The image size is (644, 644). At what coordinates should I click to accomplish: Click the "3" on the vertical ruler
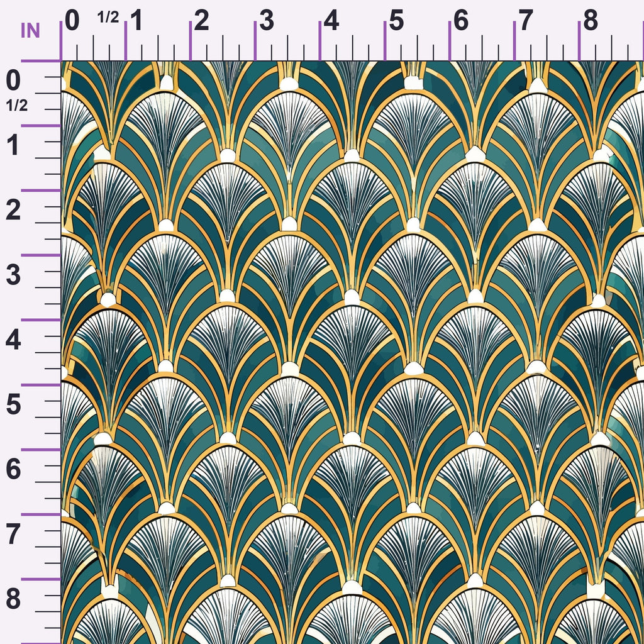coord(13,275)
